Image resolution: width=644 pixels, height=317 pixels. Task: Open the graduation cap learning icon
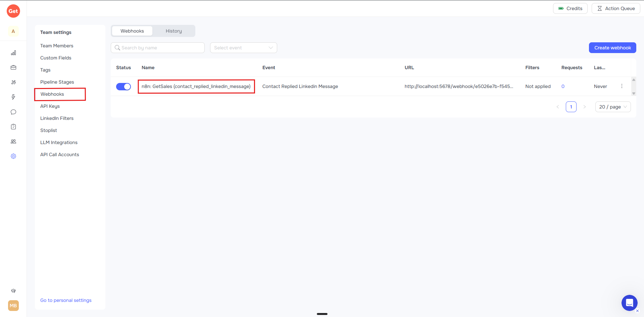coord(13,291)
